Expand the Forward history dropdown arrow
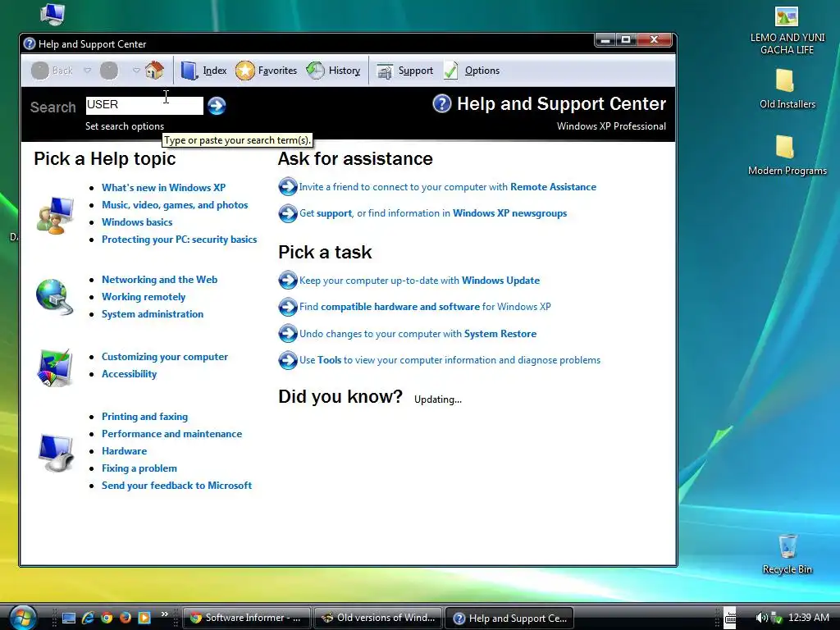 click(136, 71)
